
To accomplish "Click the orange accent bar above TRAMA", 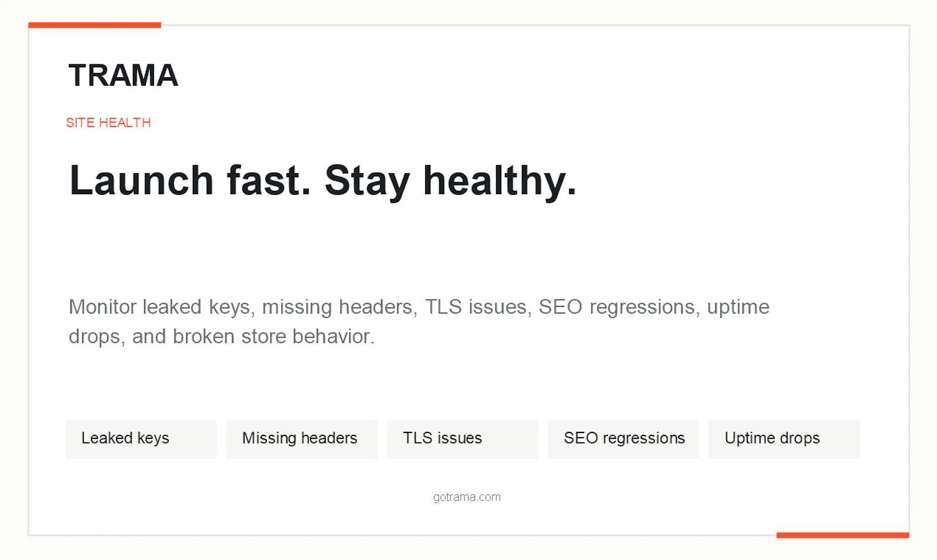I will (x=95, y=25).
